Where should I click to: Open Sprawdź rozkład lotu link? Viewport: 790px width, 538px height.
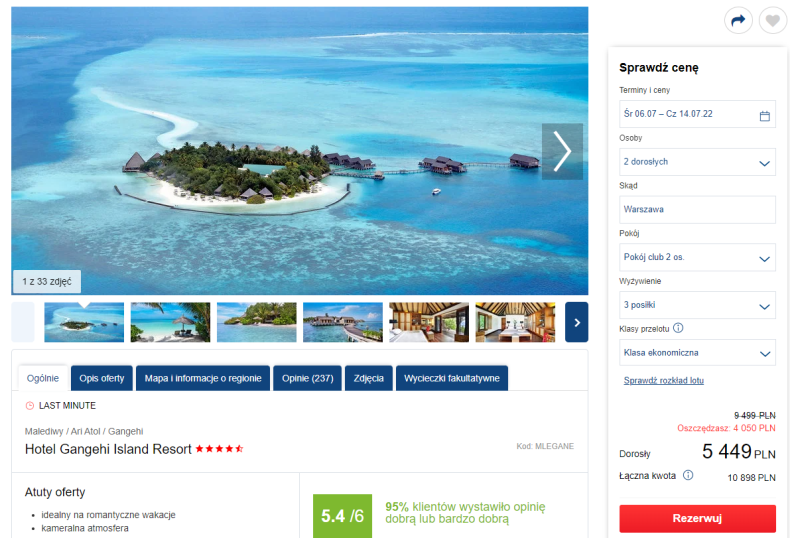664,380
